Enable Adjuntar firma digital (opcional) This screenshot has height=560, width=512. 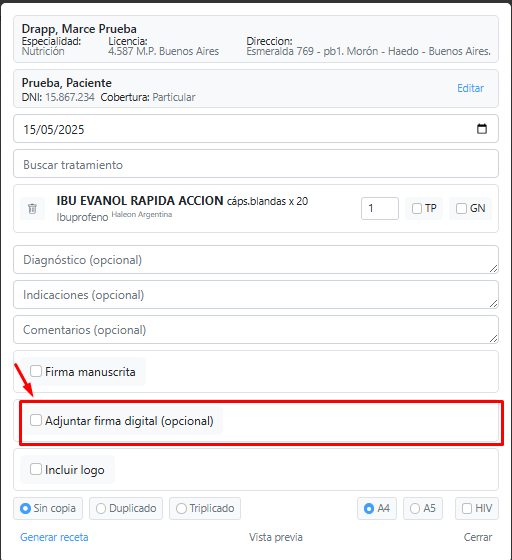tap(36, 420)
